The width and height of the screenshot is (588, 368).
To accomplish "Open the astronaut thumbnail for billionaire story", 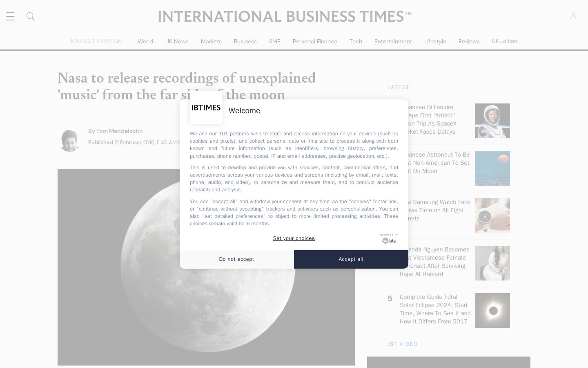I will (x=492, y=121).
